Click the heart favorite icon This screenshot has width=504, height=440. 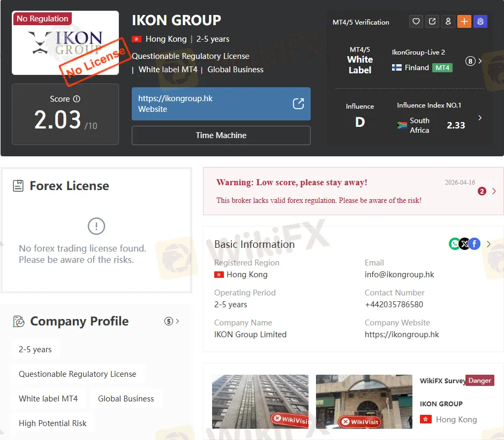[x=416, y=21]
